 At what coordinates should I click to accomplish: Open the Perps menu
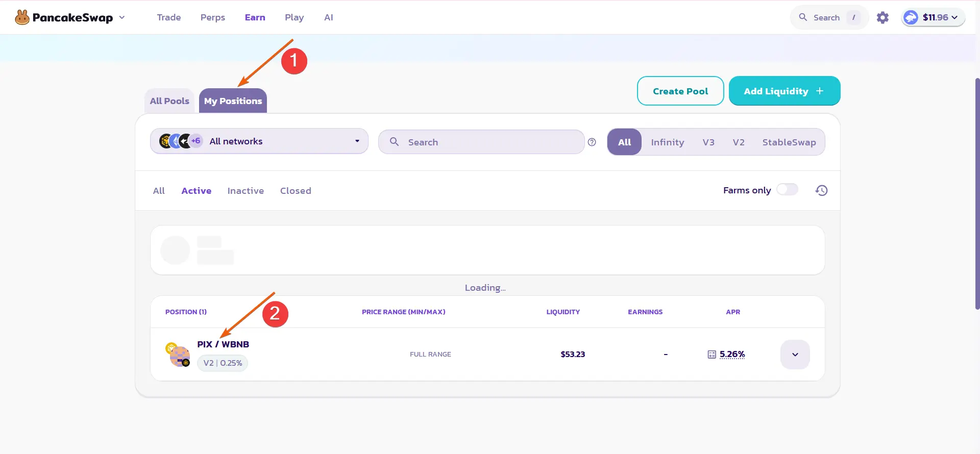pyautogui.click(x=213, y=17)
